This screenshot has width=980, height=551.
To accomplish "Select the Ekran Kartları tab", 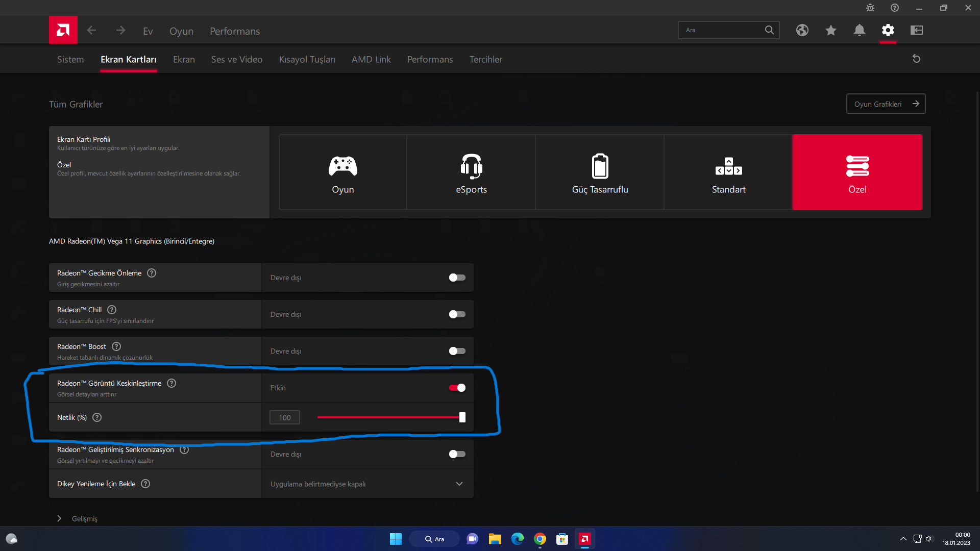I will [129, 59].
